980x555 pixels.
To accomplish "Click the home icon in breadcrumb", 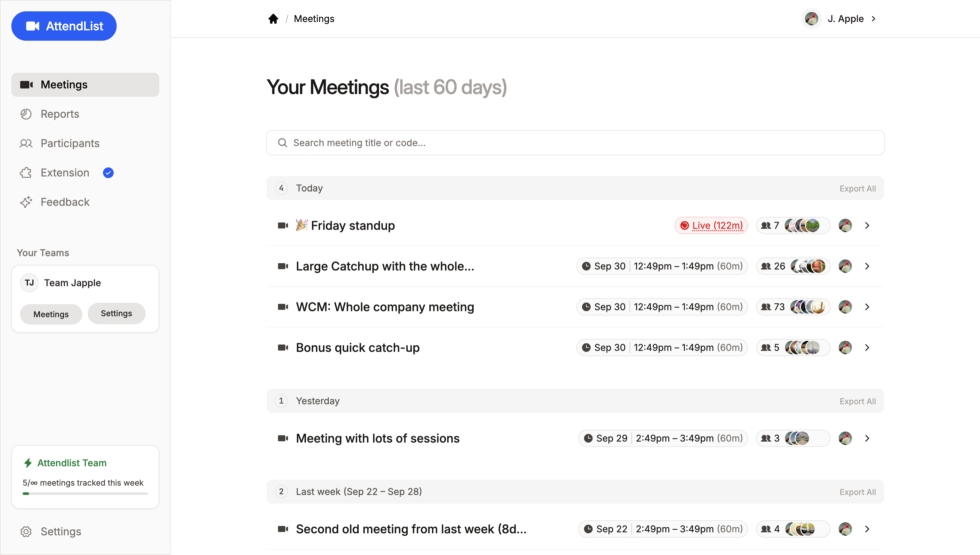I will (273, 19).
